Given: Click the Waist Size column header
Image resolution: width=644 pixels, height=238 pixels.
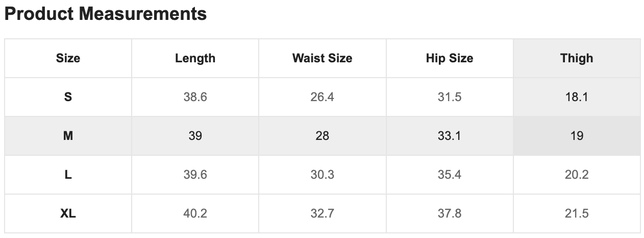Looking at the screenshot, I should click(322, 58).
